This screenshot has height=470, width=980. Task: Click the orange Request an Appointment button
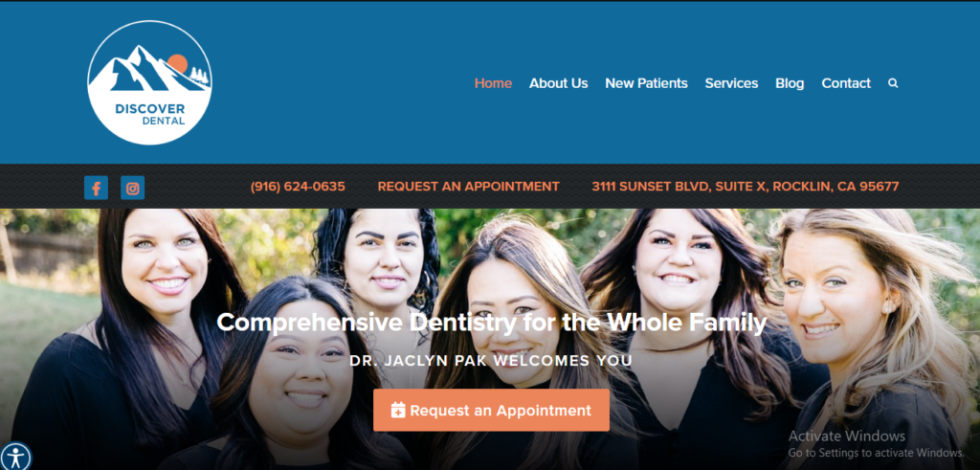coord(491,410)
